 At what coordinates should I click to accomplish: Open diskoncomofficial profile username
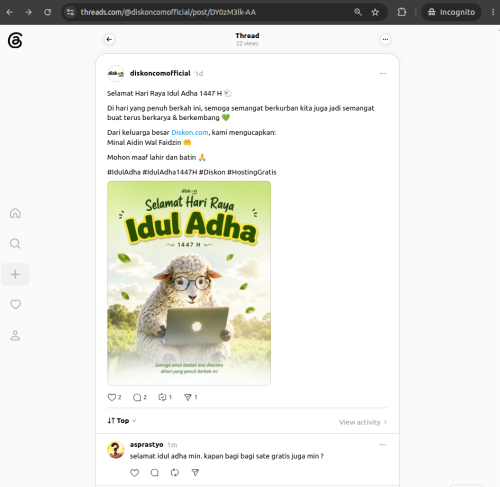pyautogui.click(x=160, y=73)
